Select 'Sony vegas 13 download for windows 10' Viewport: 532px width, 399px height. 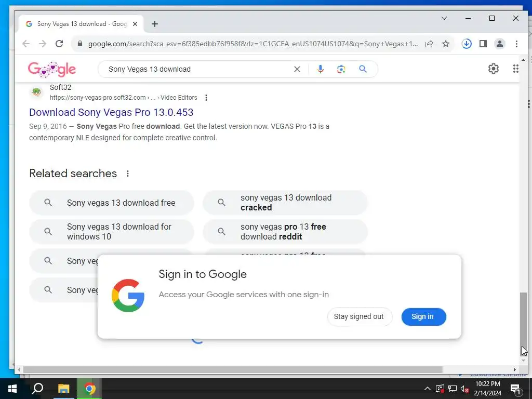[112, 232]
